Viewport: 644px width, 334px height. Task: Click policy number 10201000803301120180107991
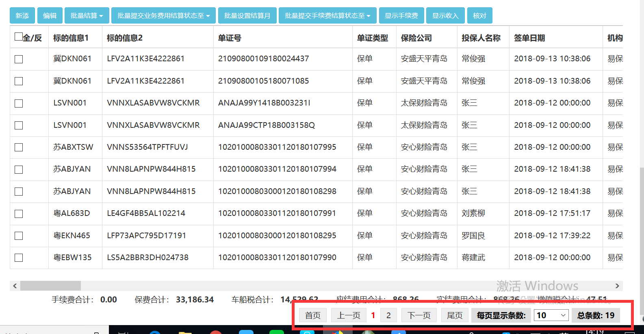277,213
